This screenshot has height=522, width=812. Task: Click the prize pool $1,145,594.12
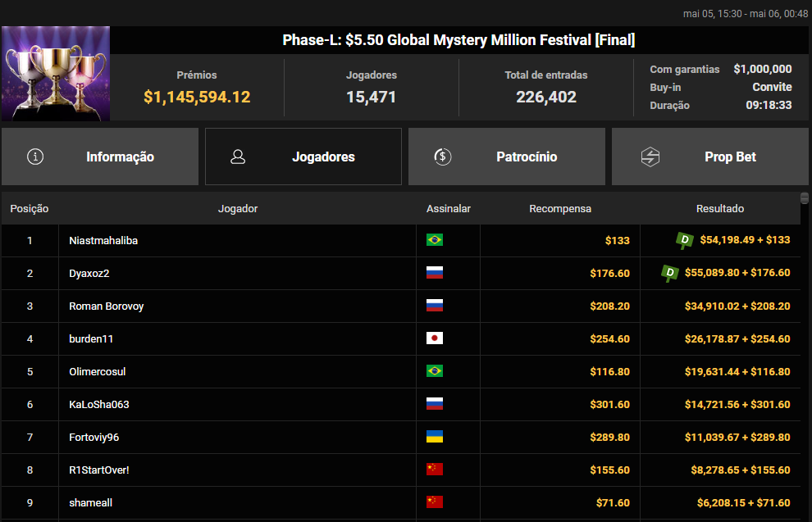(x=197, y=97)
